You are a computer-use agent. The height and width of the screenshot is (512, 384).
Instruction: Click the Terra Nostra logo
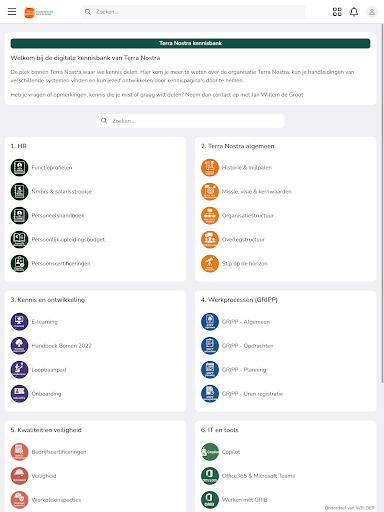39,12
